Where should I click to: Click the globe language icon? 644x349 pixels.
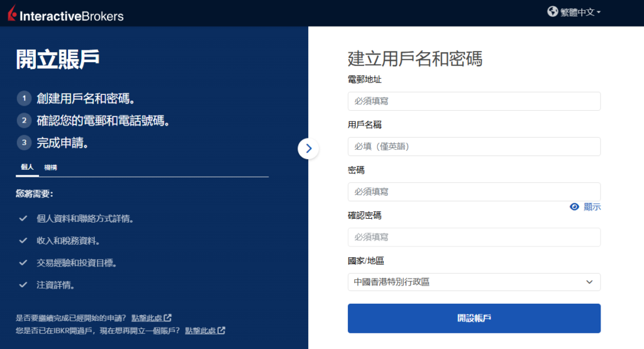[x=553, y=12]
